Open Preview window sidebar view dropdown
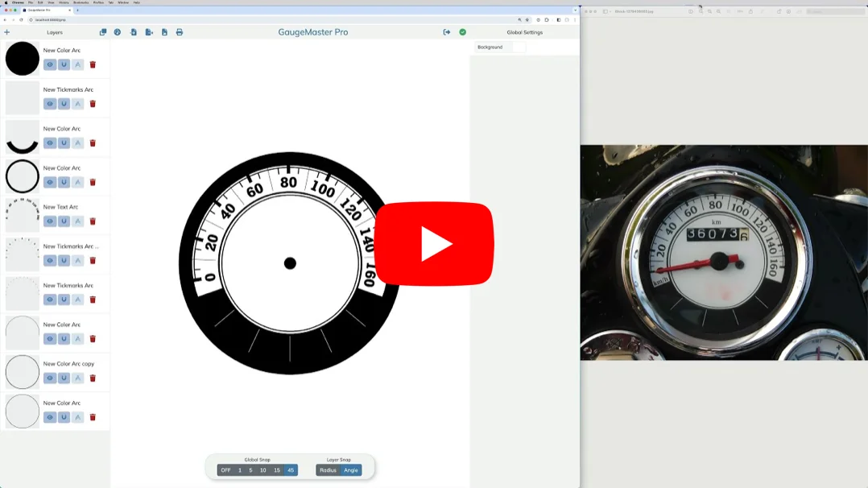 coord(607,11)
